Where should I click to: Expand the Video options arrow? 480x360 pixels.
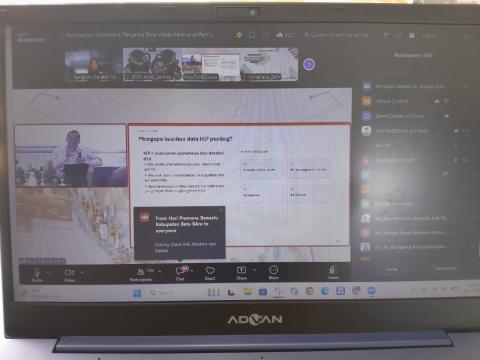coord(82,272)
